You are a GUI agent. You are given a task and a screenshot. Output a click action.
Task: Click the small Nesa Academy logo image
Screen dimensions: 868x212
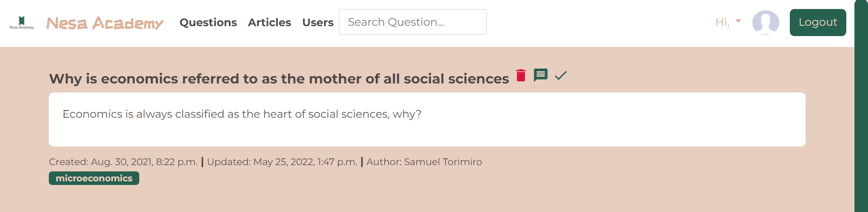[22, 23]
